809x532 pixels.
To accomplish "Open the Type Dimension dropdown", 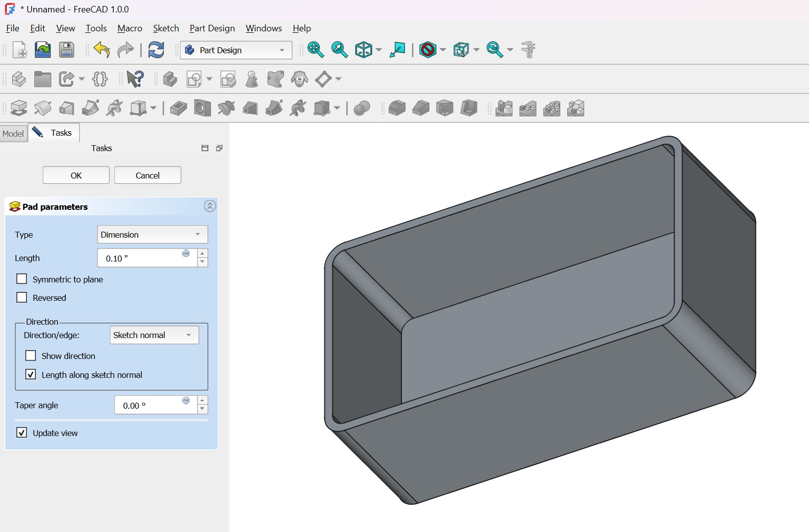I will click(152, 235).
